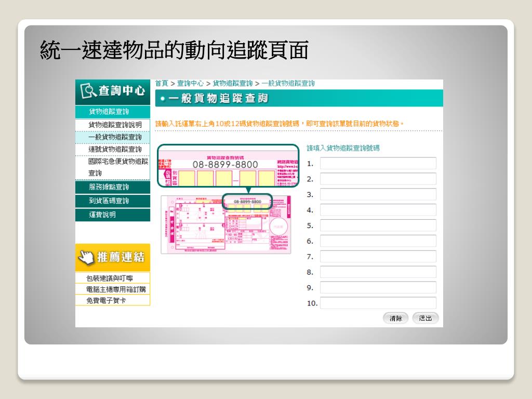This screenshot has height=399, width=532.
Task: Go to 首頁 breadcrumb link
Action: click(x=162, y=83)
